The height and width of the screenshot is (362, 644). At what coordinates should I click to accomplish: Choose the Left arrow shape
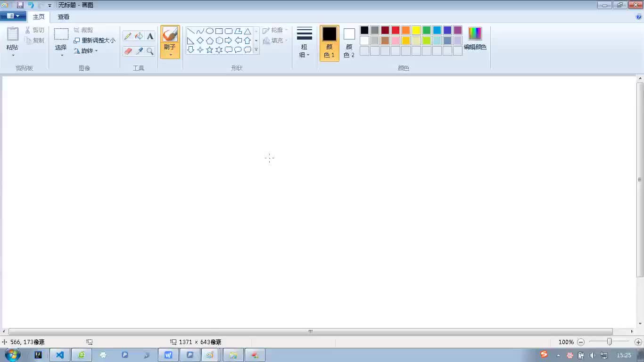tap(238, 41)
